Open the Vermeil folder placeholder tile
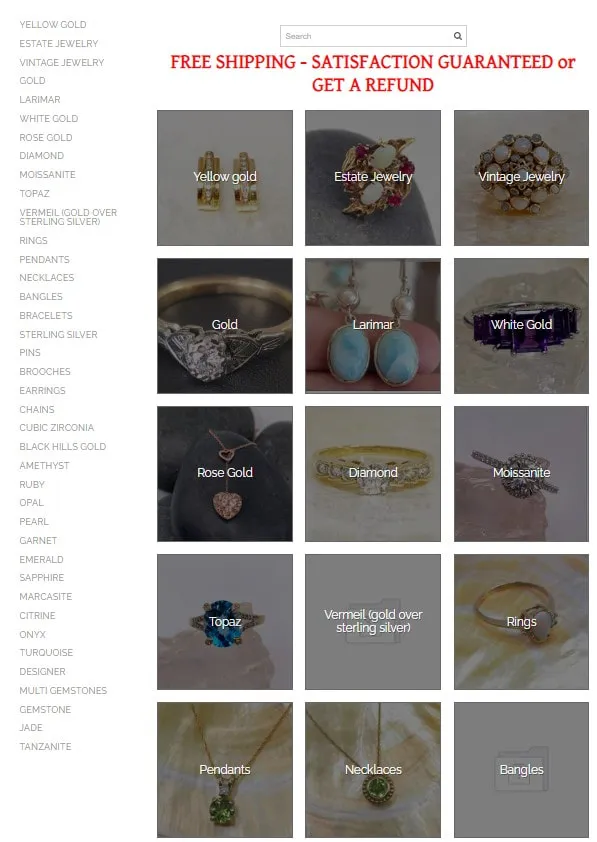 coord(373,622)
